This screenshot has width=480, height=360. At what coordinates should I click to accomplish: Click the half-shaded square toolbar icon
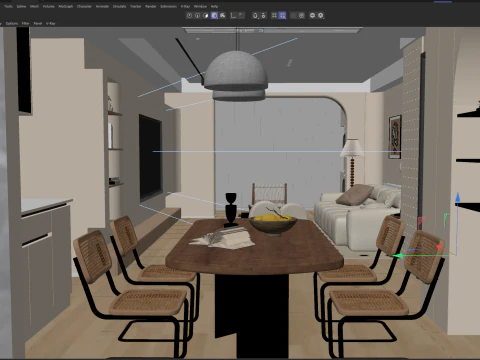[x=206, y=15]
